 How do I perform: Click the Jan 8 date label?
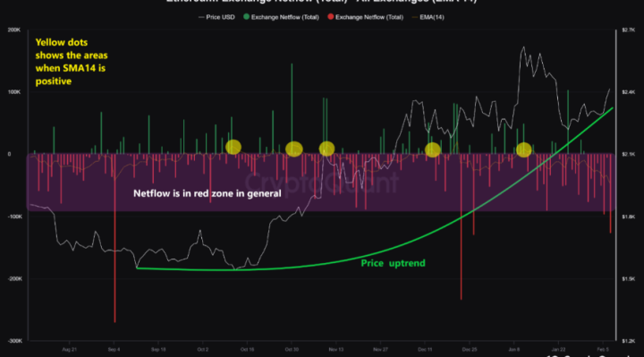point(513,350)
